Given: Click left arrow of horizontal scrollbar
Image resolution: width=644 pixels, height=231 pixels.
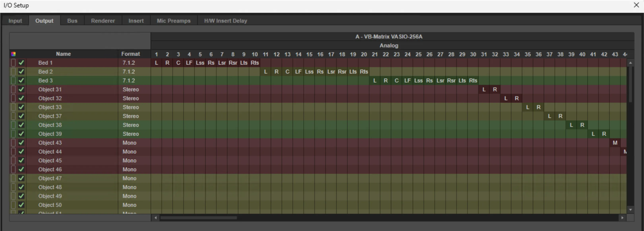Looking at the screenshot, I should [x=155, y=218].
